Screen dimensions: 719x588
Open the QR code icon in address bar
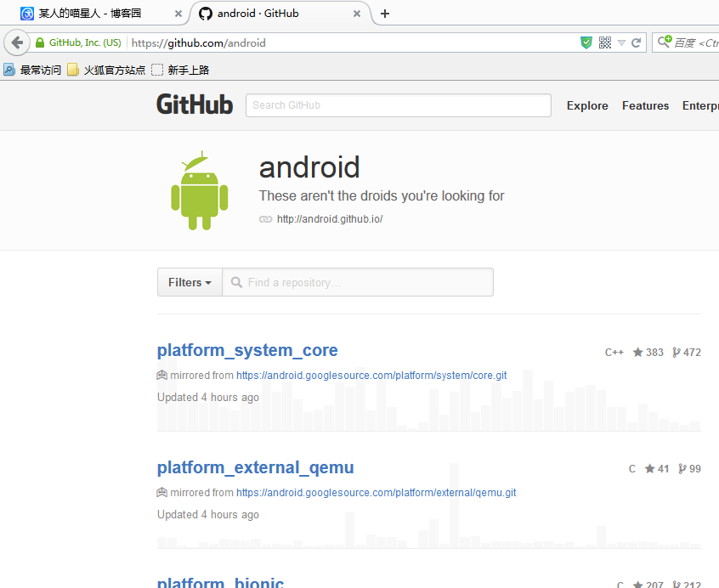(x=605, y=42)
